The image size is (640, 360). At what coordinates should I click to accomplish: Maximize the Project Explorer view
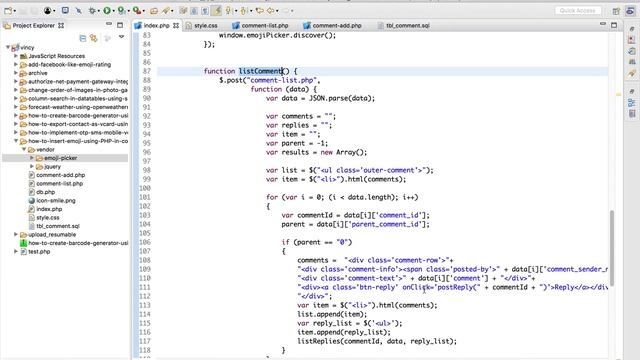pyautogui.click(x=120, y=25)
